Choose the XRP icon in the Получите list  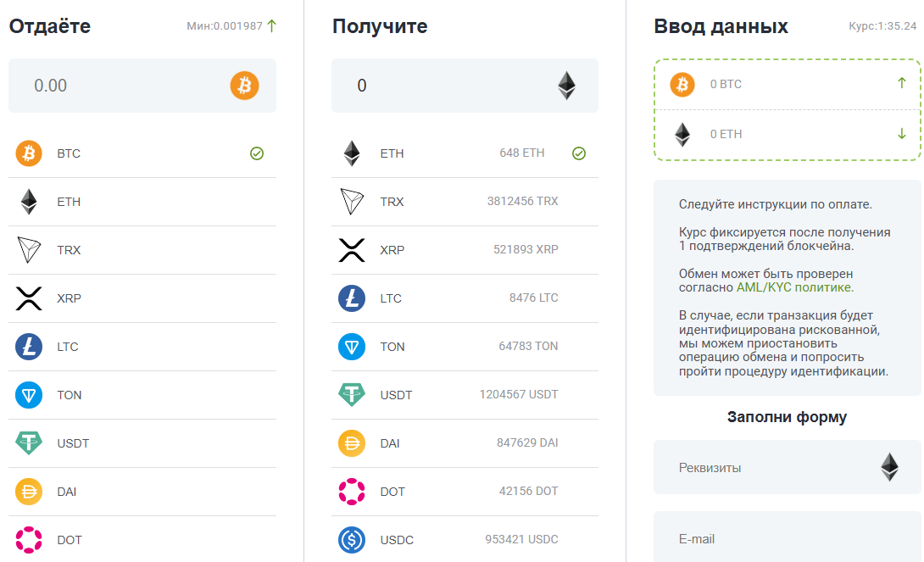coord(352,250)
